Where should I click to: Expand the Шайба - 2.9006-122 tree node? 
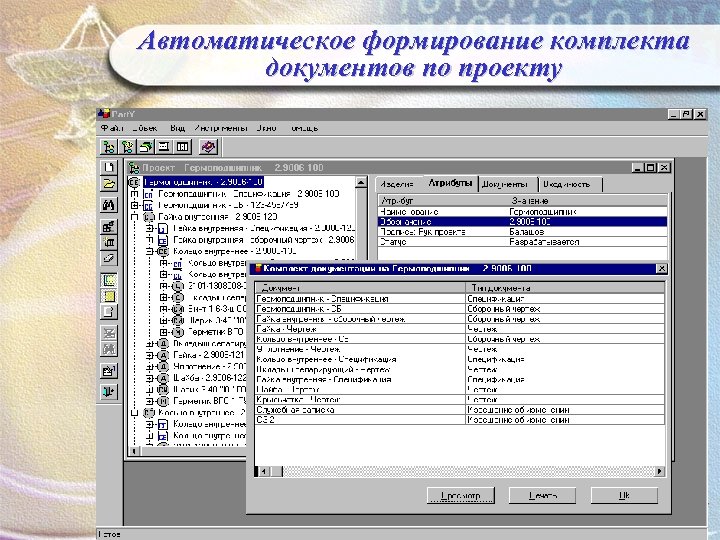(x=149, y=378)
